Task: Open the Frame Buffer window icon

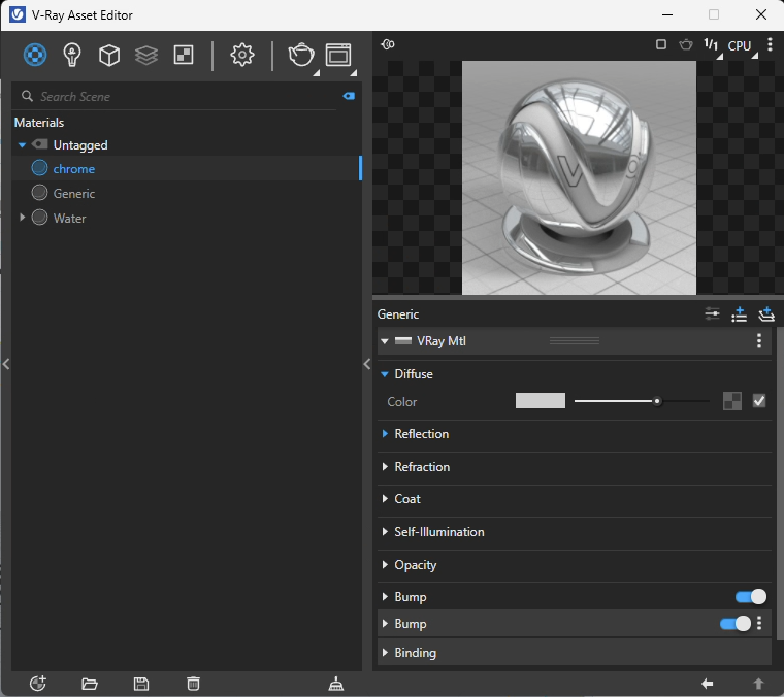Action: pos(338,55)
